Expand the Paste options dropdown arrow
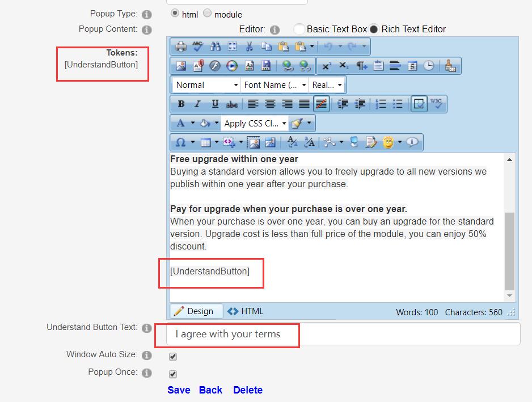Screen dimensions: 532x402 [x=312, y=46]
